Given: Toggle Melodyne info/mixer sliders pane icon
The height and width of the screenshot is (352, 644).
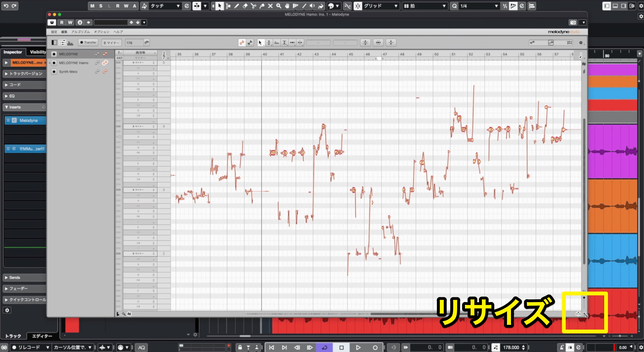Looking at the screenshot, I should 62,43.
